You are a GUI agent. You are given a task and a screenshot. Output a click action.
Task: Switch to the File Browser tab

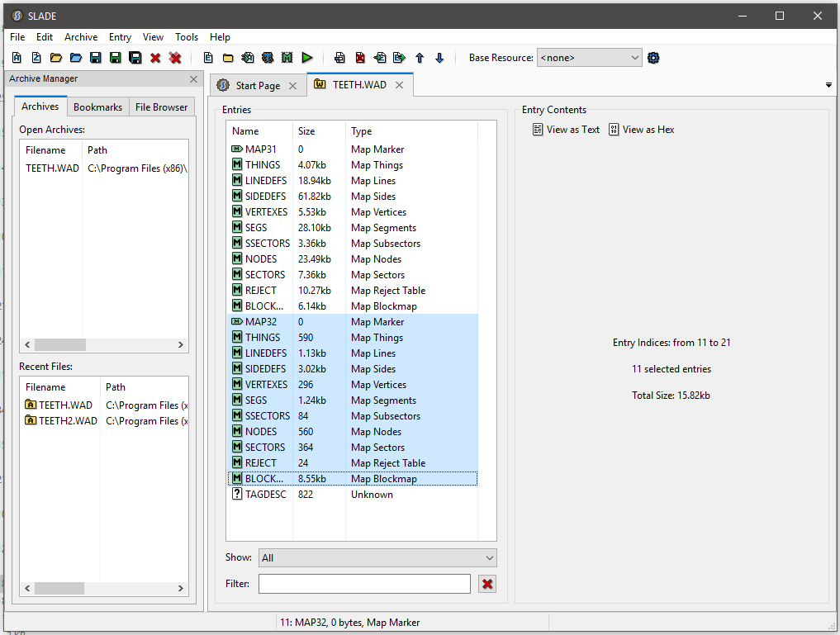[162, 107]
